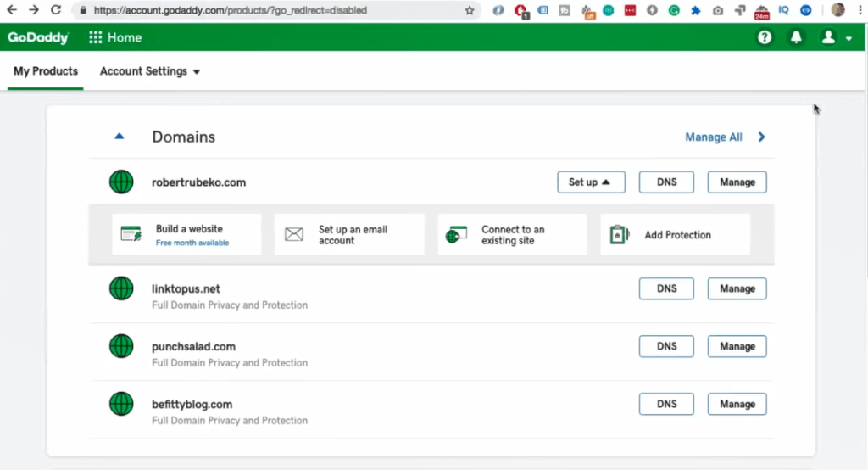The image size is (868, 470).
Task: Click the fb extension icon
Action: pyautogui.click(x=564, y=10)
